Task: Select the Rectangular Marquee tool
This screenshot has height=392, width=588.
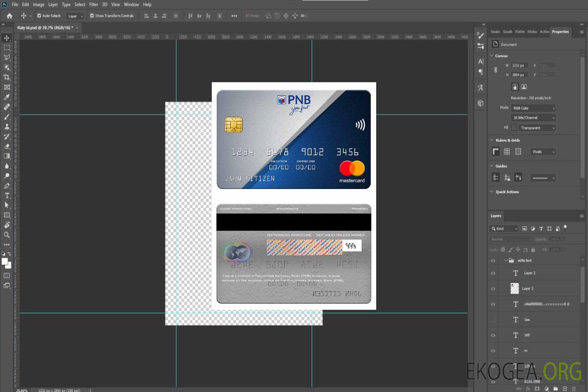Action: 7,48
